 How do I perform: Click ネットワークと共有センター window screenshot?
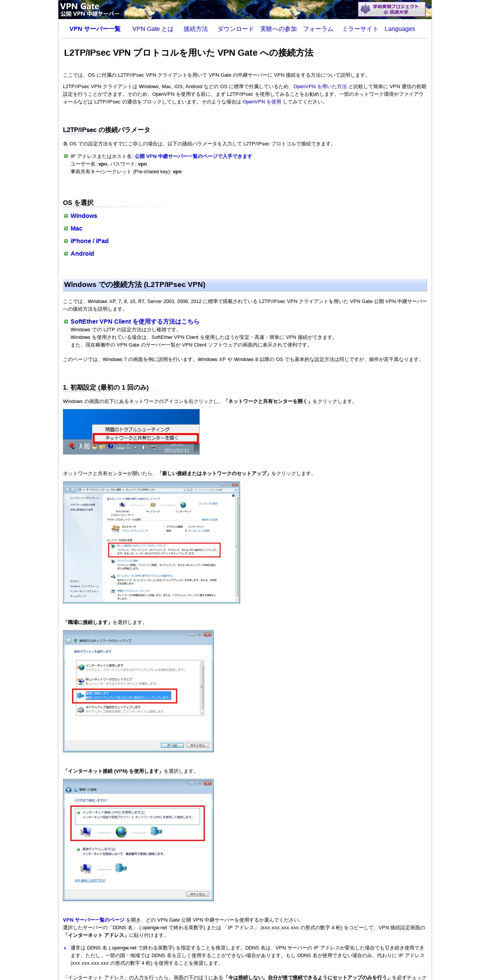152,542
